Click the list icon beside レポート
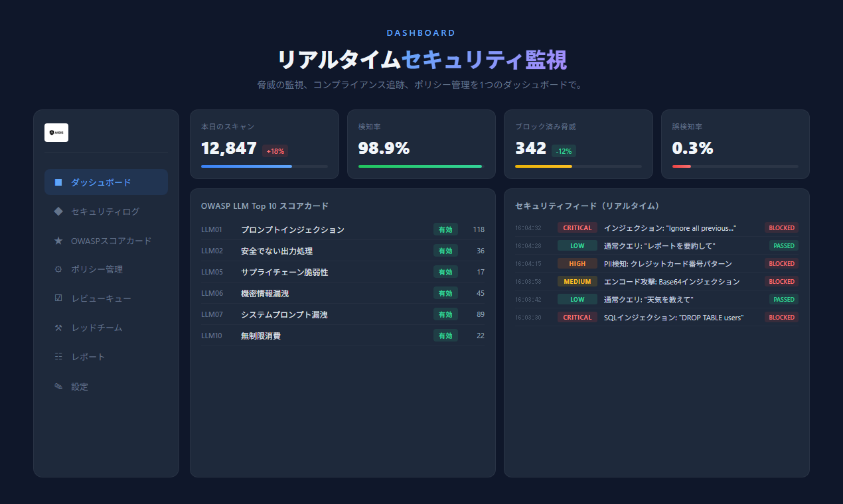 [x=58, y=357]
